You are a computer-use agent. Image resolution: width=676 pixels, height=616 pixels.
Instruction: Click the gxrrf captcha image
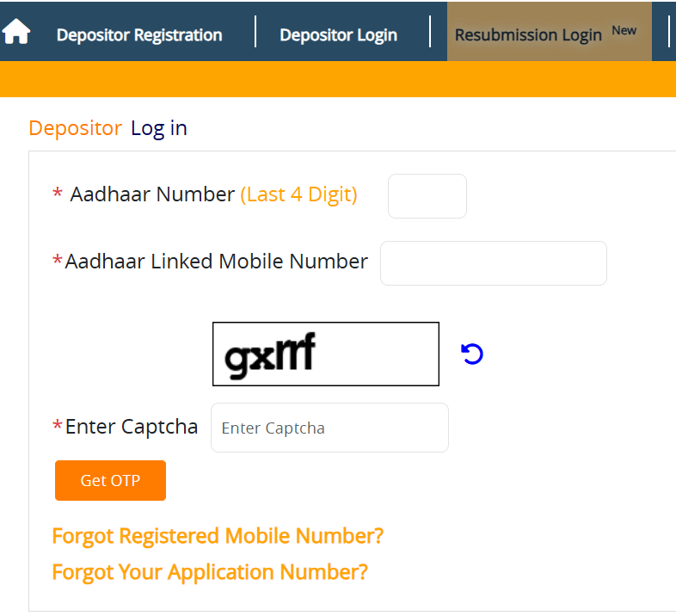pyautogui.click(x=326, y=354)
